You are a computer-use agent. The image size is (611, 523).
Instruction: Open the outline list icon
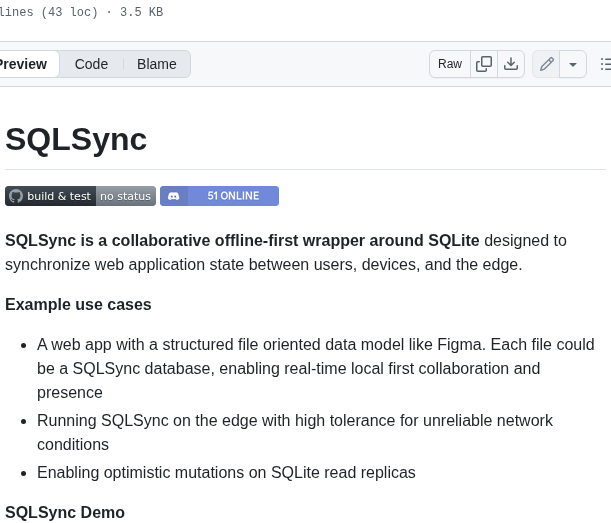(x=605, y=64)
